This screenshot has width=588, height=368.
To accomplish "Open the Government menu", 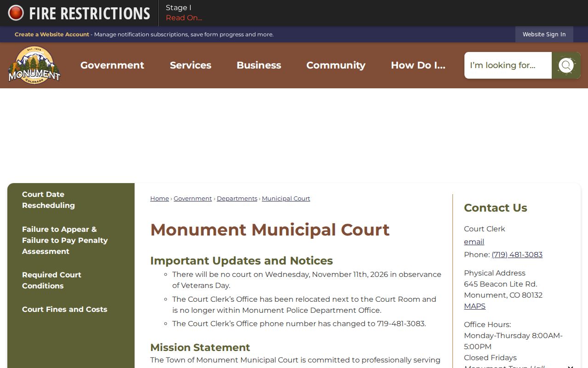I will [112, 65].
